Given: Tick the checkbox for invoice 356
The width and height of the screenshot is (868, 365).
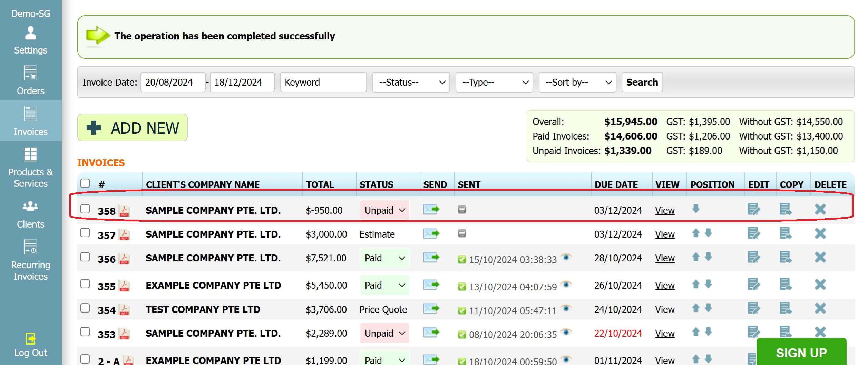Looking at the screenshot, I should pyautogui.click(x=85, y=257).
